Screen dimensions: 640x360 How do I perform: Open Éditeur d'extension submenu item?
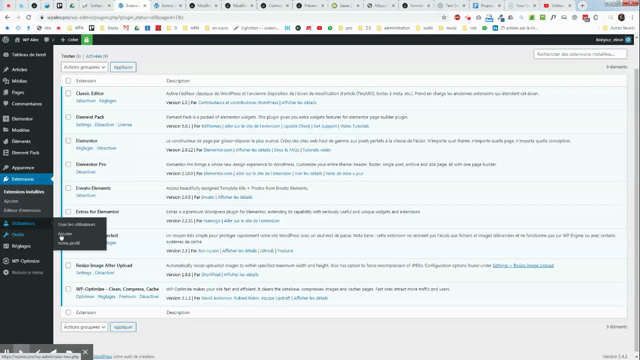pos(22,211)
